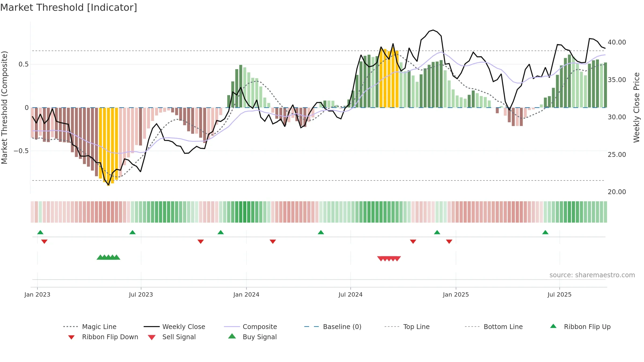Click the red flip-down marker in January 2023
This screenshot has height=362, width=644.
(44, 242)
